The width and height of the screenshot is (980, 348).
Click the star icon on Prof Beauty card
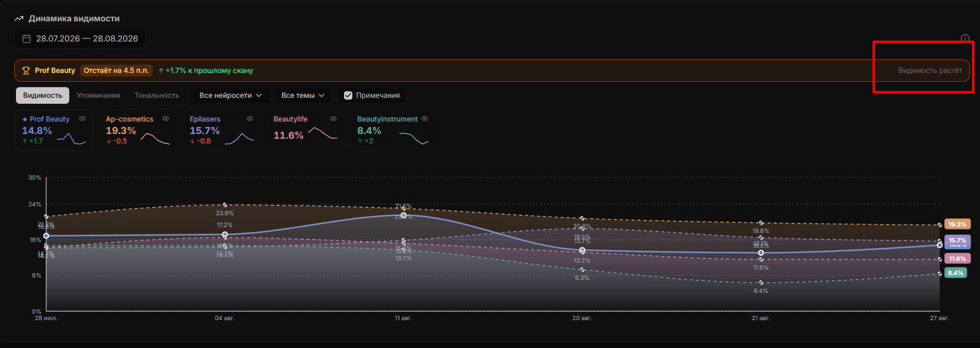coord(25,119)
